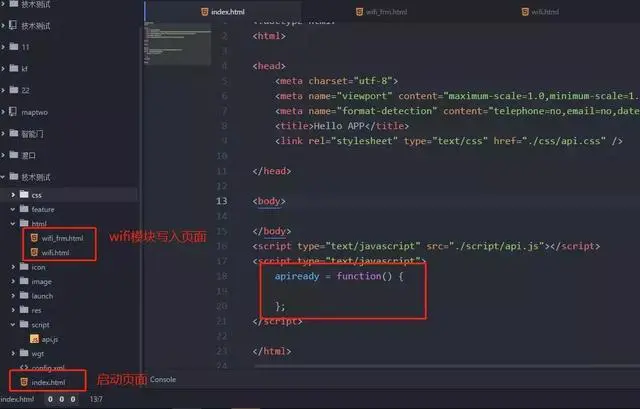
Task: Click the meta charset utf-8 line
Action: click(336, 81)
